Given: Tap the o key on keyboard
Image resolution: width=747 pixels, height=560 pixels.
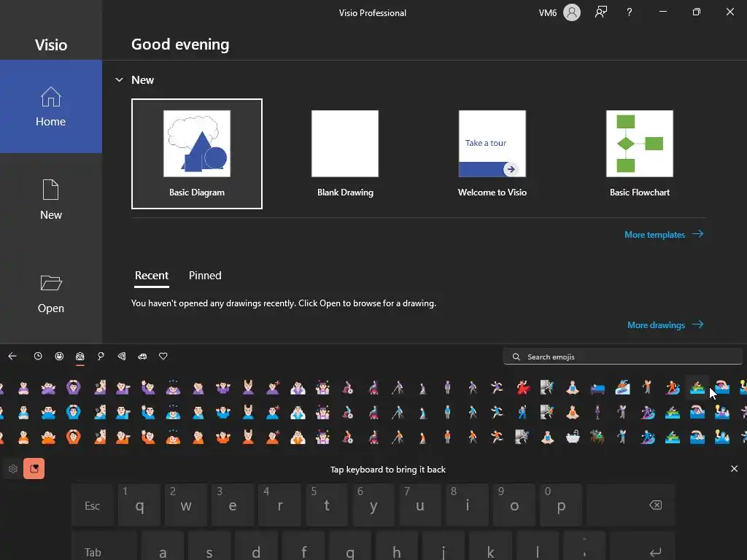Looking at the screenshot, I should coord(514,505).
